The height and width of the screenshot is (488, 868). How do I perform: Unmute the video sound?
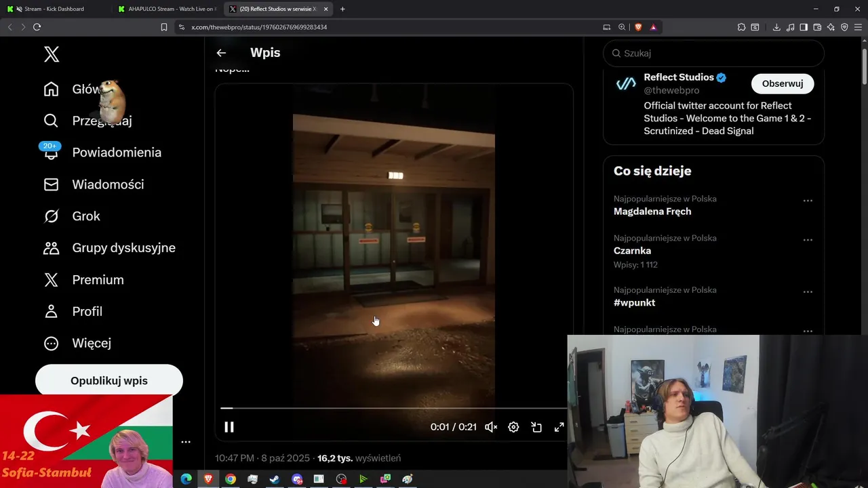coord(492,427)
